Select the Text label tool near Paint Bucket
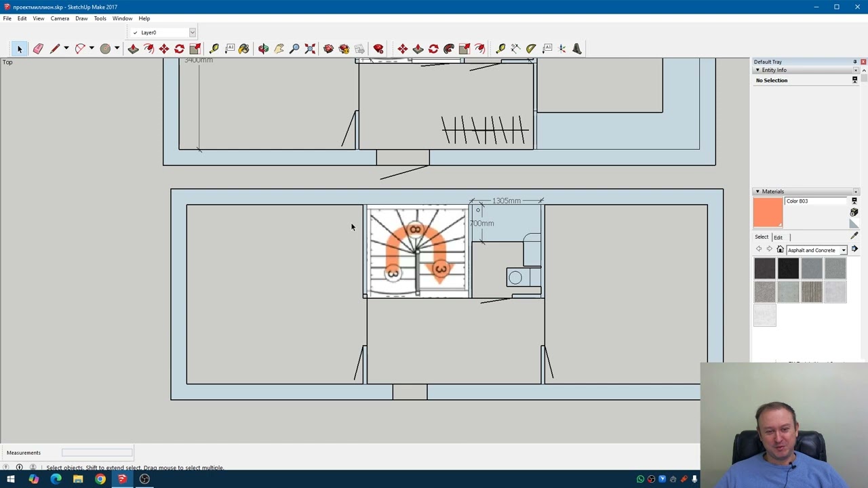This screenshot has height=488, width=868. click(230, 49)
